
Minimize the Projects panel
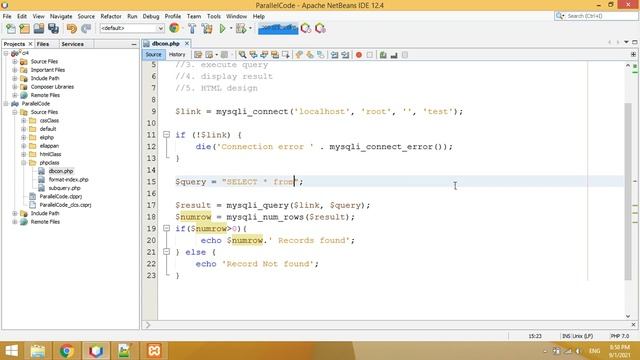[134, 44]
